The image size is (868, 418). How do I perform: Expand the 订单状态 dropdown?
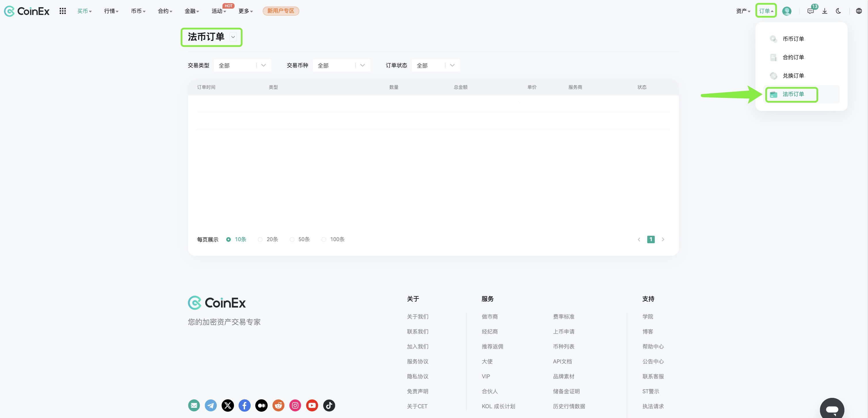[x=436, y=65]
